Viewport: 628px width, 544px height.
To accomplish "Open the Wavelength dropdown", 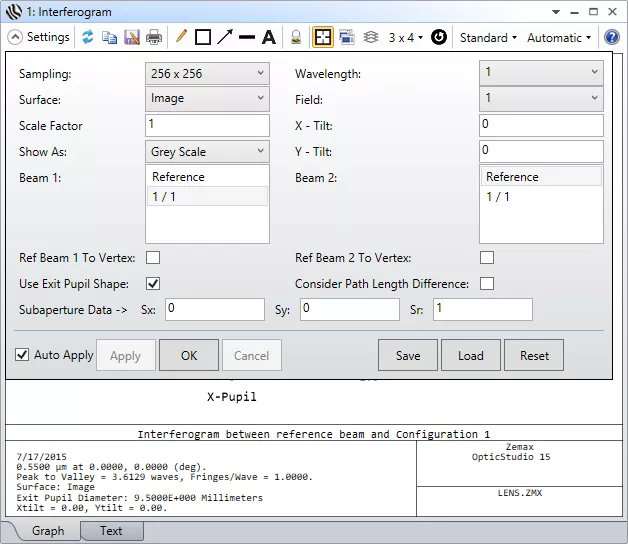I will 541,73.
